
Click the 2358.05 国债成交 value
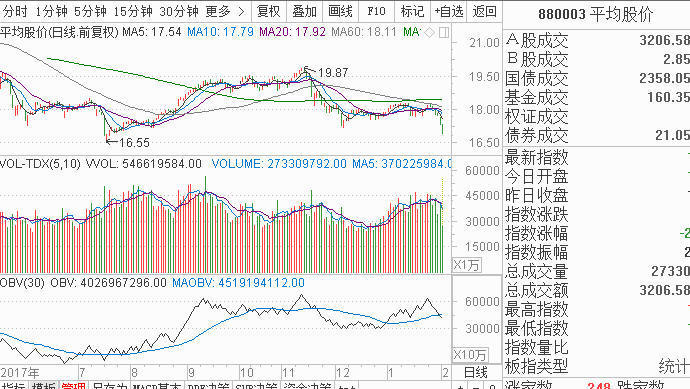pos(664,78)
